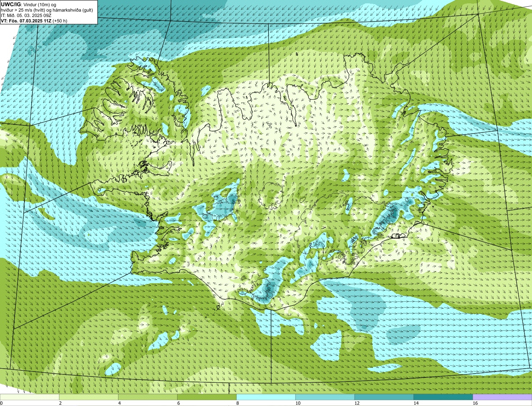Click the dark teal 14–16 m/s legend swatch
The height and width of the screenshot is (406, 532).
[443, 397]
